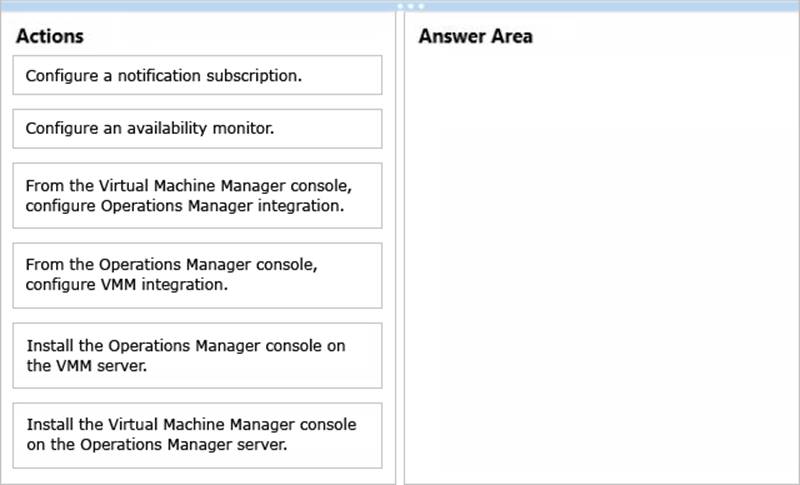The image size is (800, 485).
Task: Click the 'Install the Virtual Machine Manager console' line
Action: click(190, 425)
